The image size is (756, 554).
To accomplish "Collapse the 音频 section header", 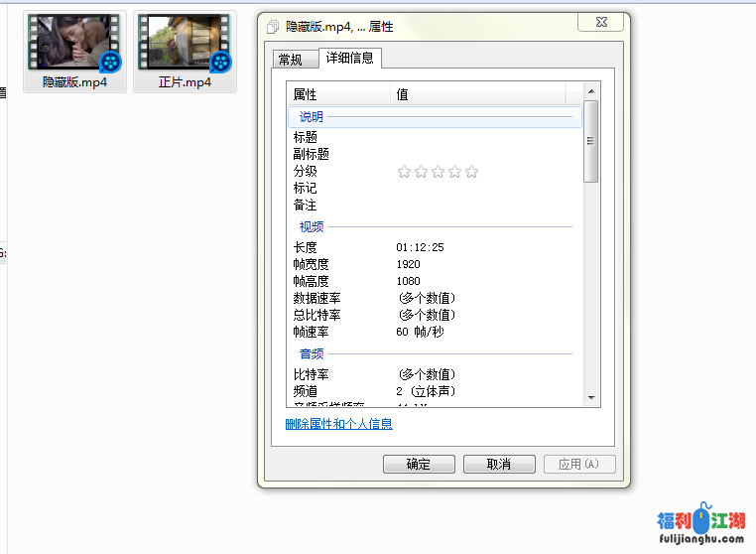I will pyautogui.click(x=311, y=353).
